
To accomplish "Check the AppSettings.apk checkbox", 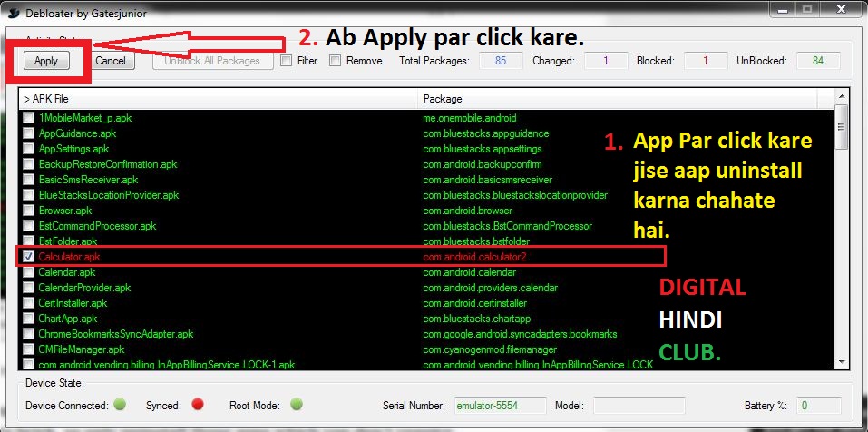I will click(28, 149).
